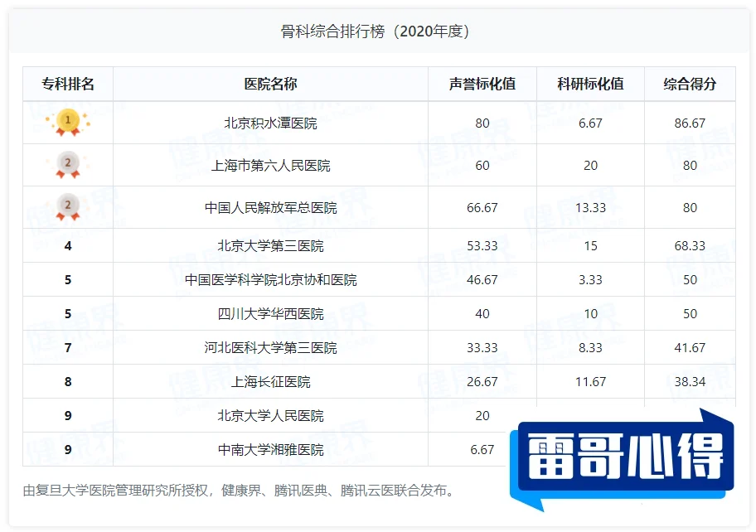Select hospital name 北京大学第三医院
The image size is (756, 532).
coord(270,246)
